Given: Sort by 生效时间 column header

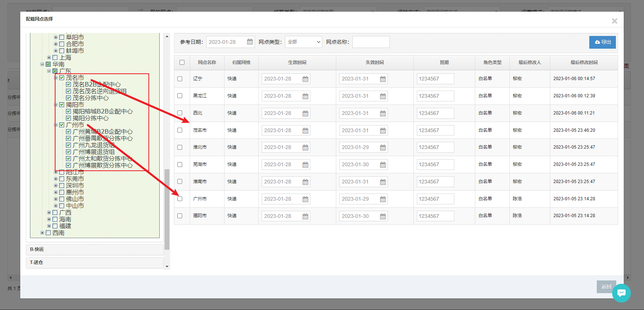Looking at the screenshot, I should [297, 63].
